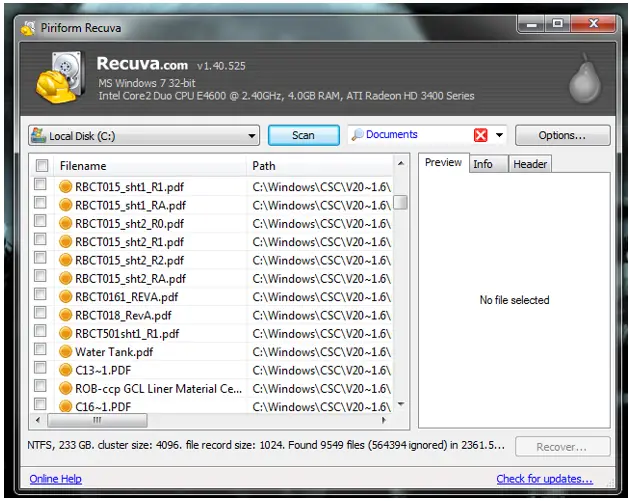Click the Recover button
The image size is (629, 501).
click(562, 447)
